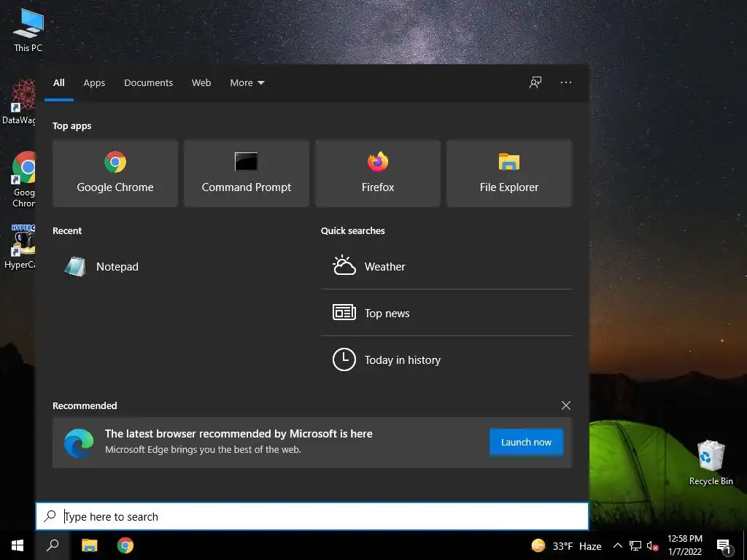Open File Explorer from the taskbar
This screenshot has height=560, width=747.
point(89,545)
